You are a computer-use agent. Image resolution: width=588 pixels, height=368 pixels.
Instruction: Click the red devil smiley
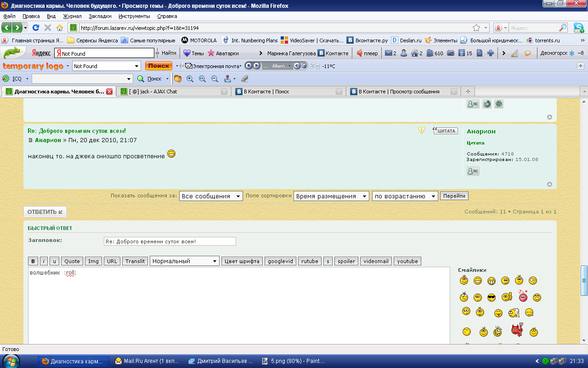pos(518,330)
